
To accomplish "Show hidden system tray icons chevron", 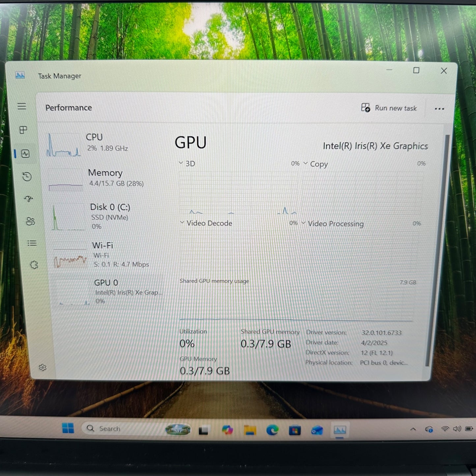I will 413,429.
